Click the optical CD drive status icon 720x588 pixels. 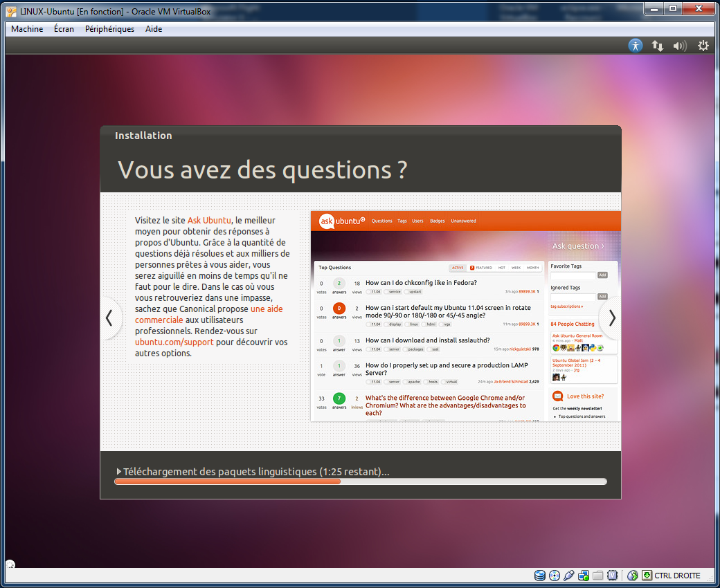tap(555, 575)
